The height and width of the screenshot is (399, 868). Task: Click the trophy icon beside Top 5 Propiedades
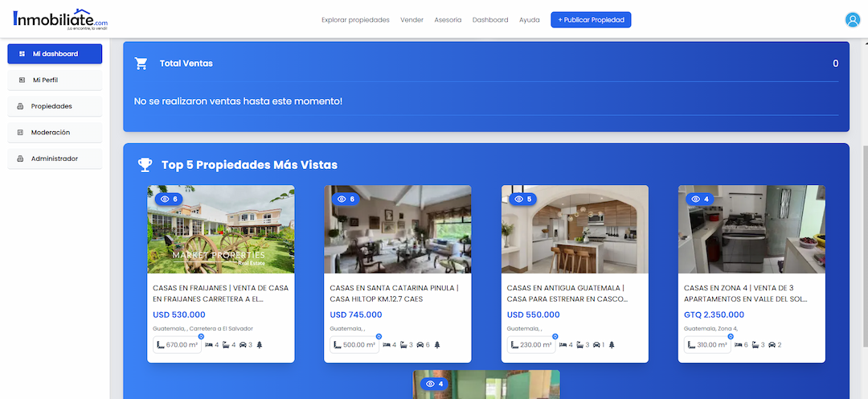coord(145,165)
